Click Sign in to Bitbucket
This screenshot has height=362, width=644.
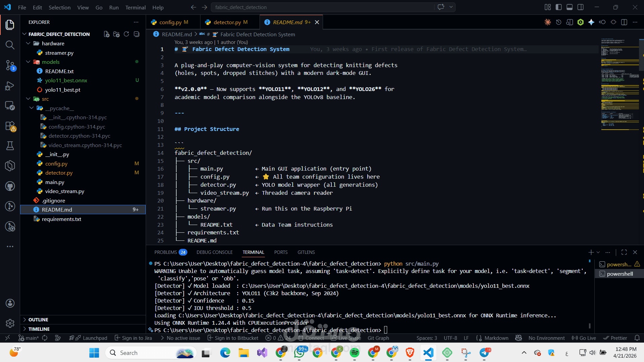pyautogui.click(x=233, y=338)
